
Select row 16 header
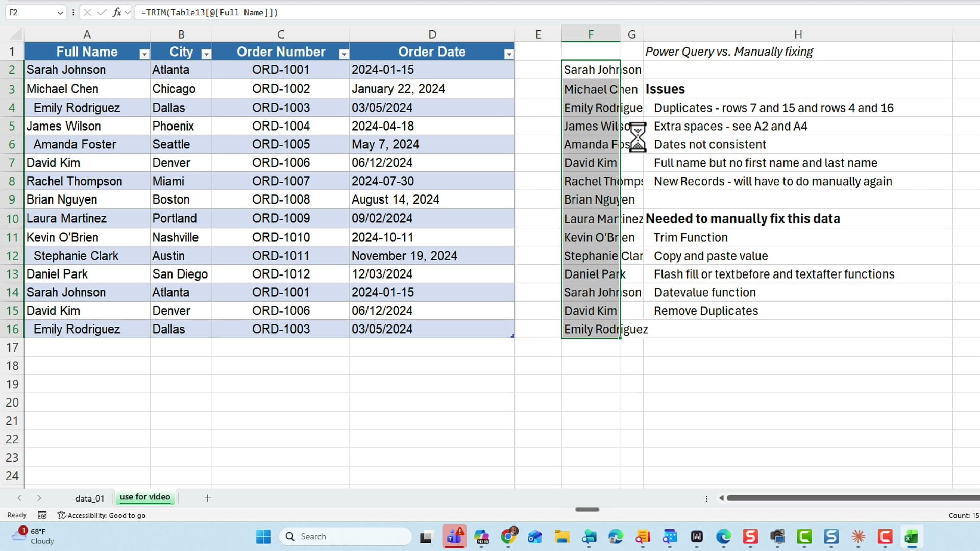[x=12, y=329]
